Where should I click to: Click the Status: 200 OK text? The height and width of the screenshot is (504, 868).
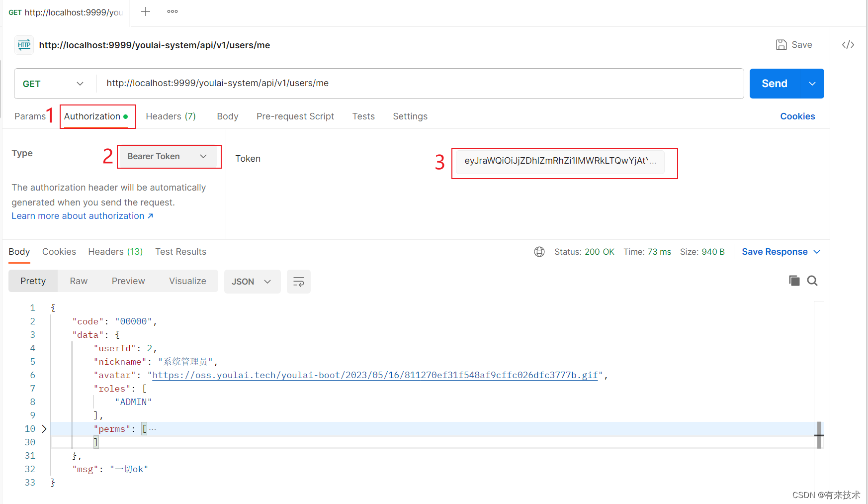[x=584, y=252]
